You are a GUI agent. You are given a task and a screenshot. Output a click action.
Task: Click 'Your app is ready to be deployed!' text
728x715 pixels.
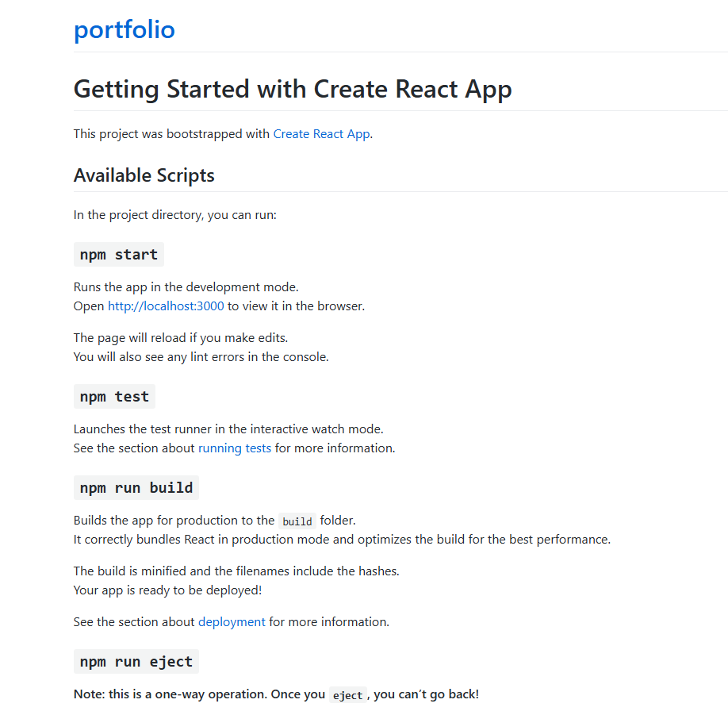pos(167,590)
